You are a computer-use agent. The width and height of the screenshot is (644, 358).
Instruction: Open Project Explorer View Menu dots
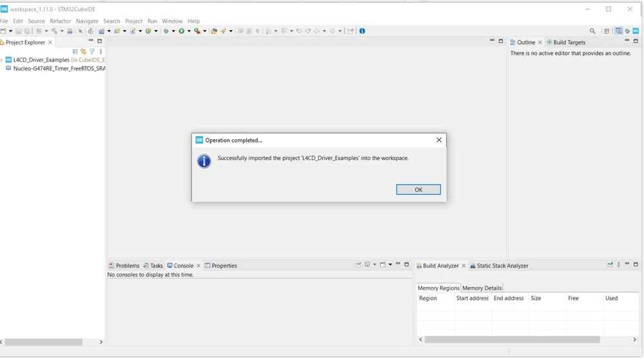(x=101, y=52)
